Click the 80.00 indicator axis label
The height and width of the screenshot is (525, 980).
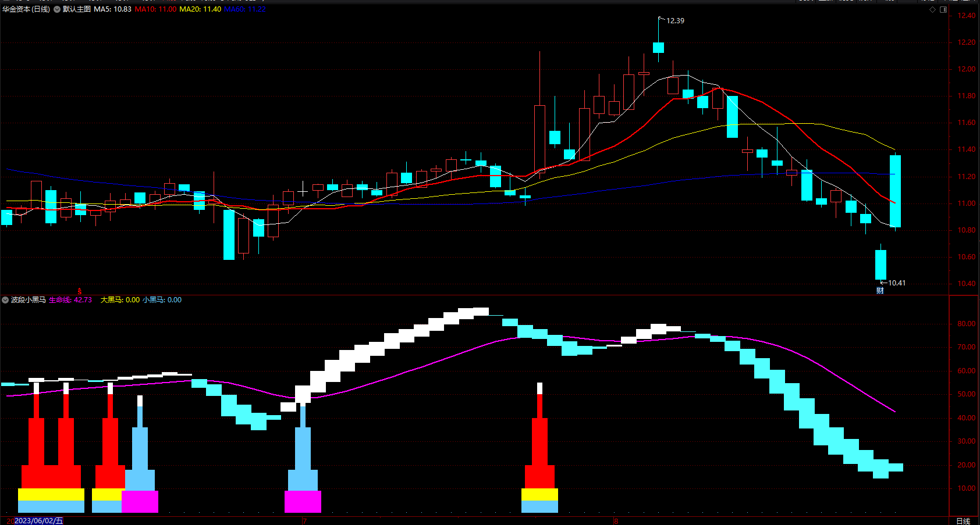[x=966, y=324]
